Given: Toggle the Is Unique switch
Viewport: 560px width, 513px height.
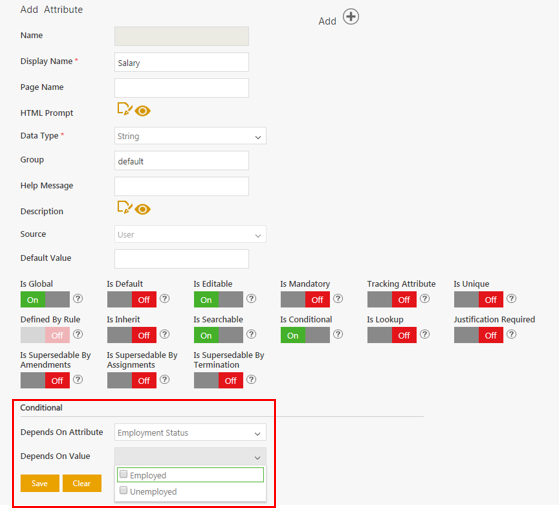Looking at the screenshot, I should click(479, 299).
